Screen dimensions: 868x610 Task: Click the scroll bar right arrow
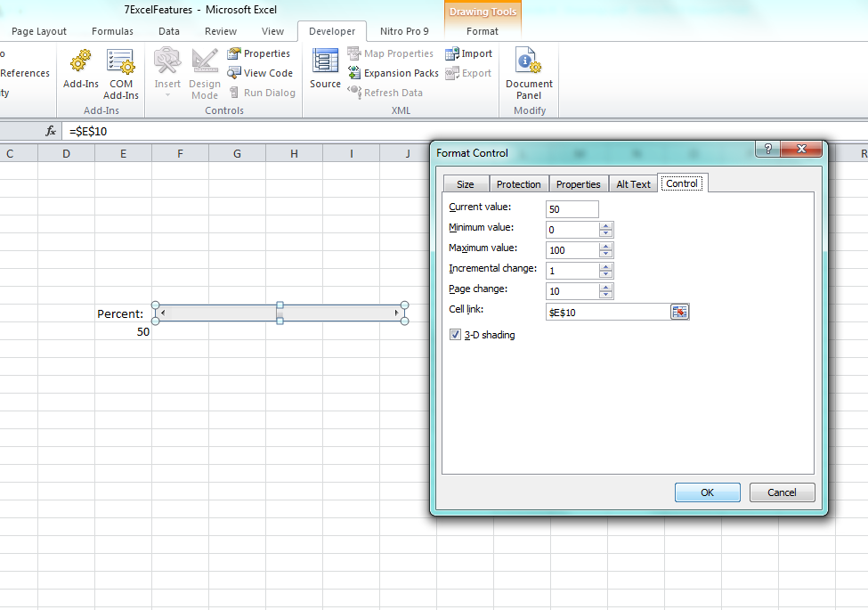[x=397, y=313]
